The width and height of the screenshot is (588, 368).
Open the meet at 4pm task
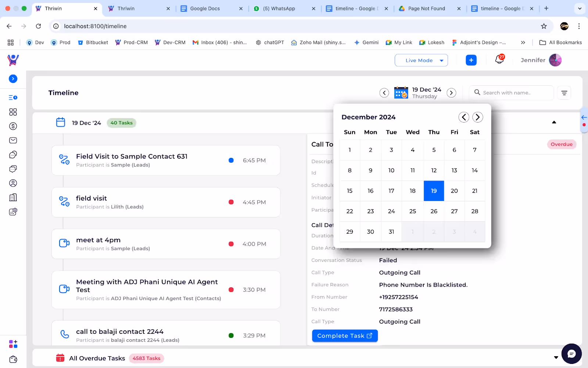166,244
